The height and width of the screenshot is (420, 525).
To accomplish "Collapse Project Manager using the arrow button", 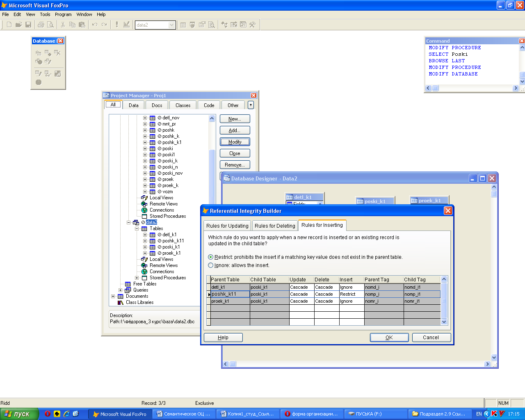I will tap(251, 105).
